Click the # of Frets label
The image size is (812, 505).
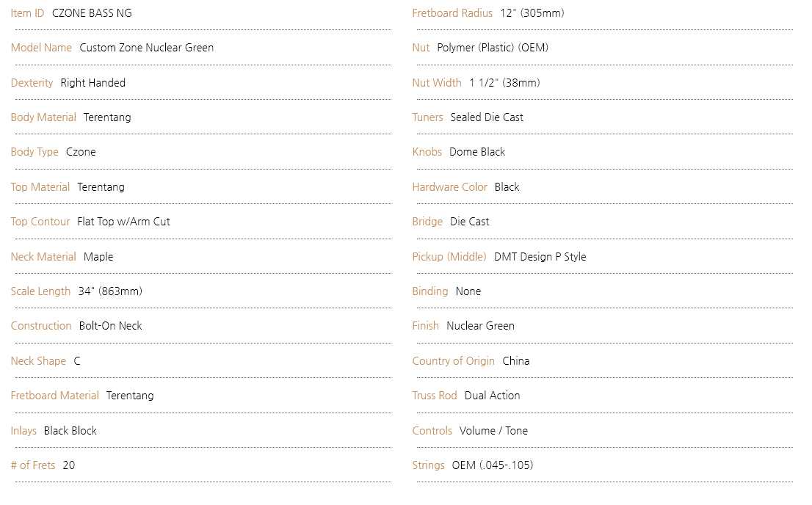[x=32, y=465]
